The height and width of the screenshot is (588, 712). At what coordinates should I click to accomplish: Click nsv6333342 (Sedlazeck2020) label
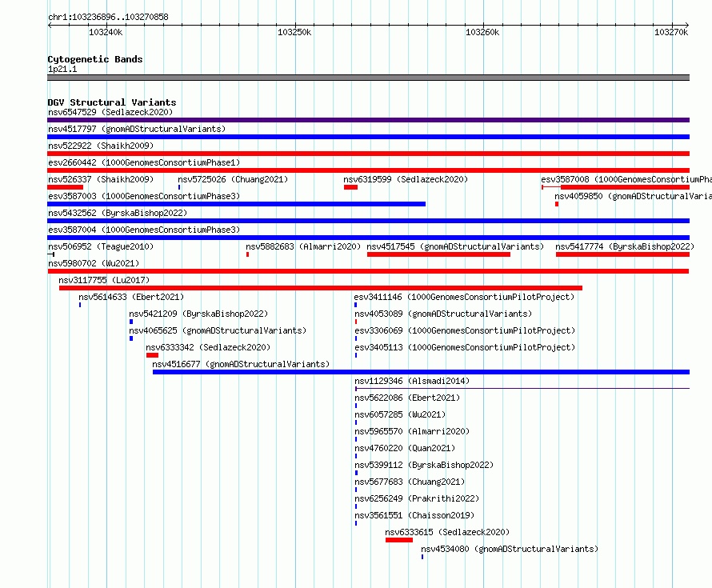208,347
